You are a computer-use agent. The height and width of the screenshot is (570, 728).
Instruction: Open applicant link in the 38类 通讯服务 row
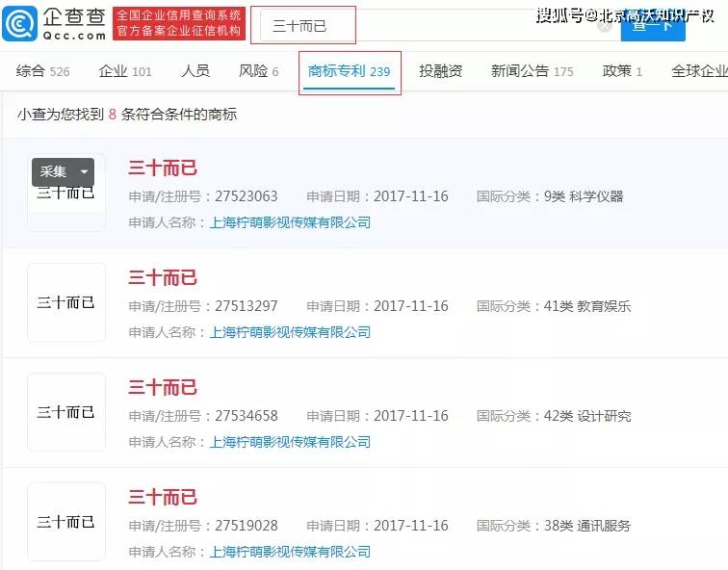290,552
